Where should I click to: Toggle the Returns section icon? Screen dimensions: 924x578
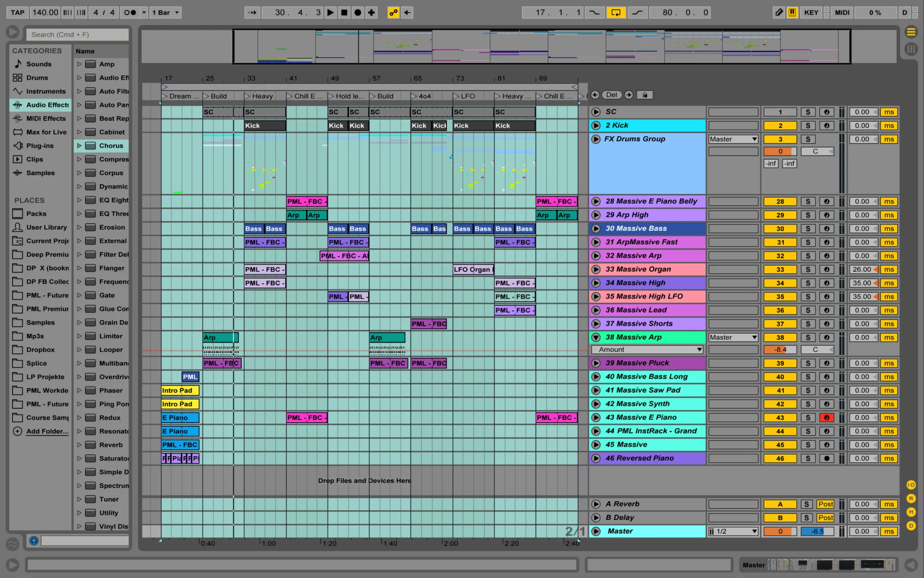point(911,499)
